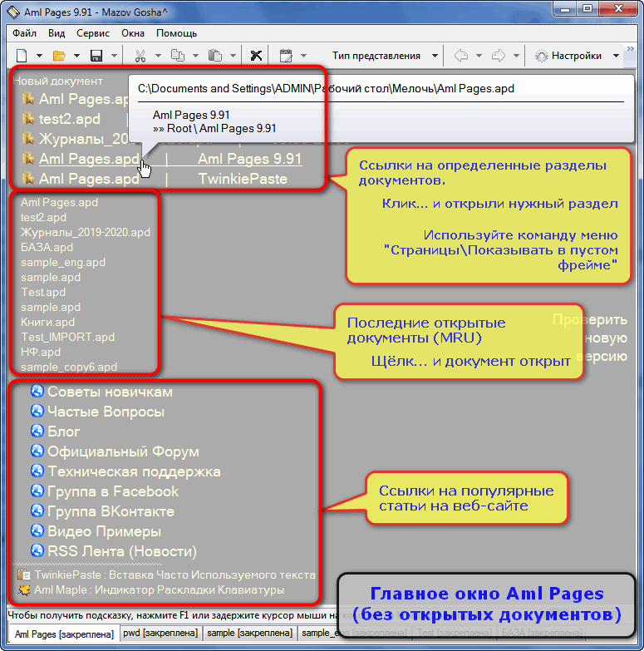
Task: Click globe icon next to Частые Вопросы
Action: pyautogui.click(x=37, y=411)
